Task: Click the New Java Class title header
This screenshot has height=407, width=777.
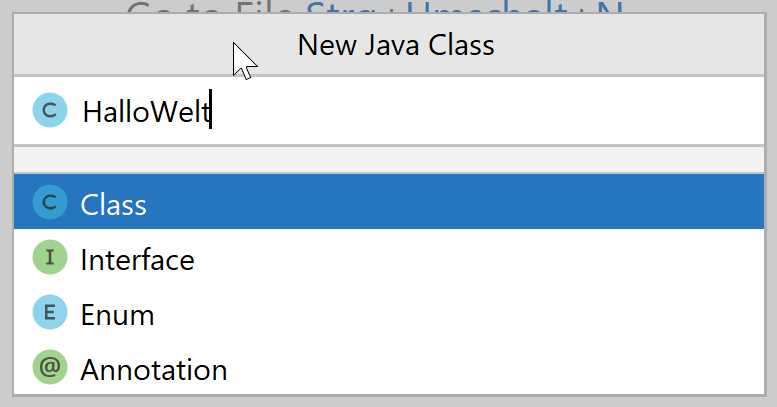Action: pyautogui.click(x=396, y=45)
